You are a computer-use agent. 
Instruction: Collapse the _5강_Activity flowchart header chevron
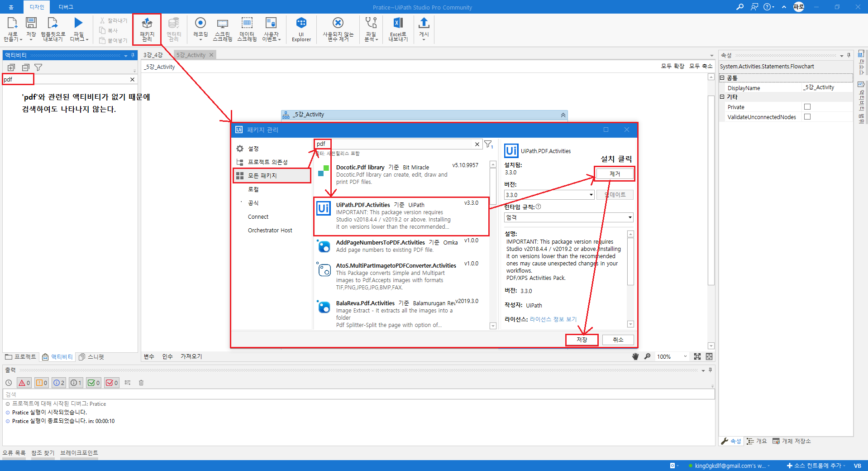tap(563, 115)
